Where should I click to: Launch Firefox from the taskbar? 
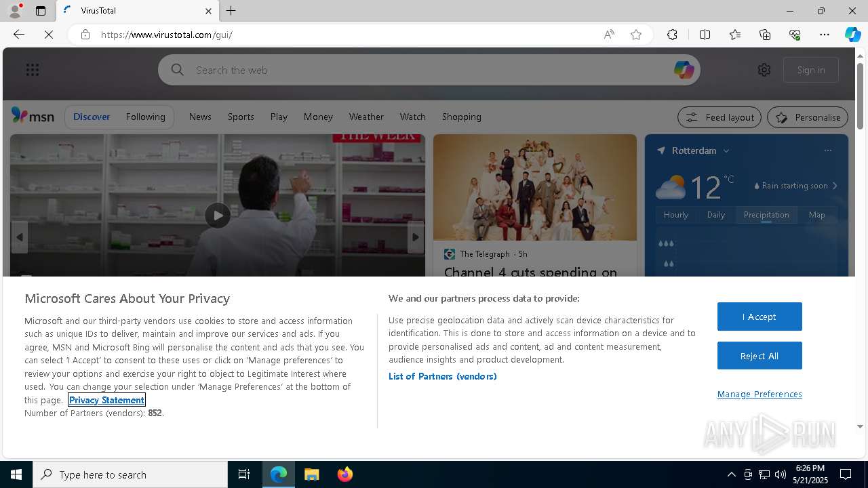[344, 474]
